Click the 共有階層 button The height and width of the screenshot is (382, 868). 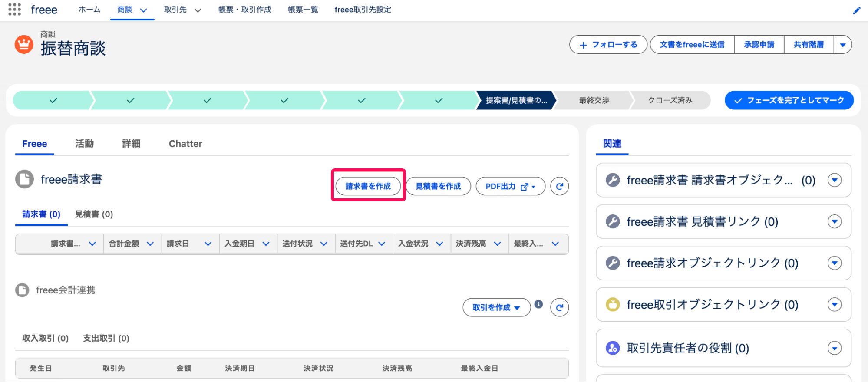tap(809, 44)
